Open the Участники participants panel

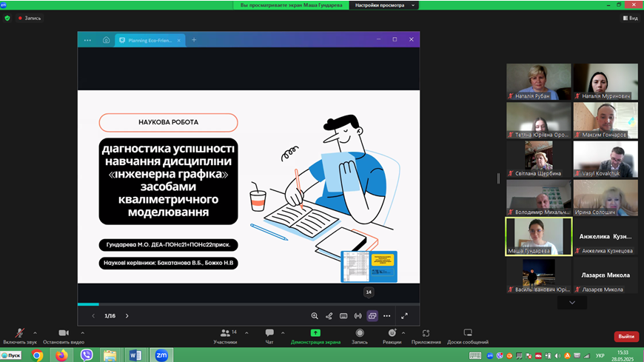[224, 334]
